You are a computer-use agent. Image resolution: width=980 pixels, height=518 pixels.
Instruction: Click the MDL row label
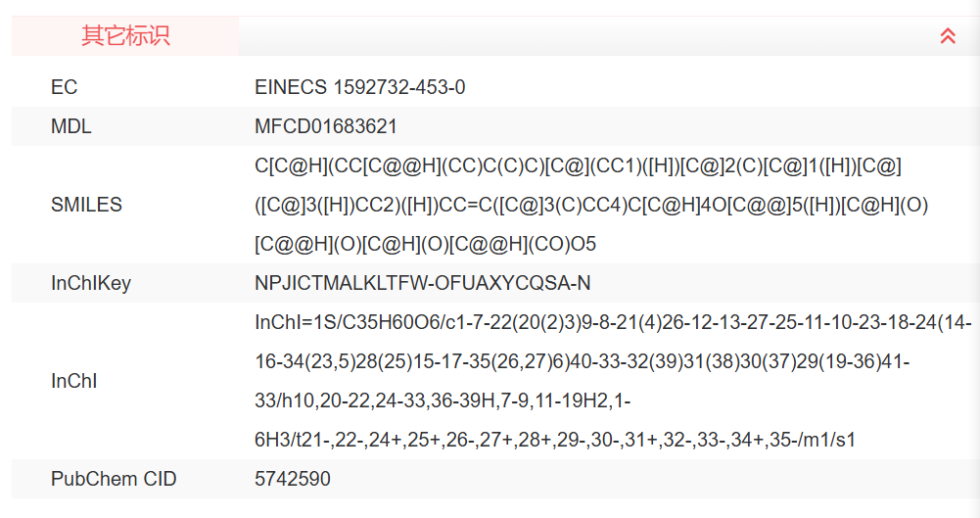(x=70, y=126)
